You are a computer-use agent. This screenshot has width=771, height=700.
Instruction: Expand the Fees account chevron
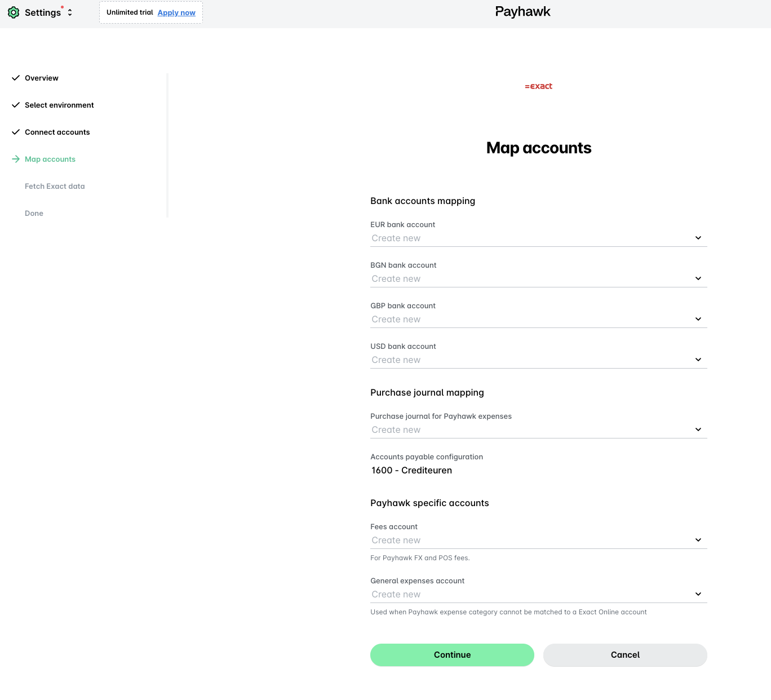pyautogui.click(x=698, y=540)
